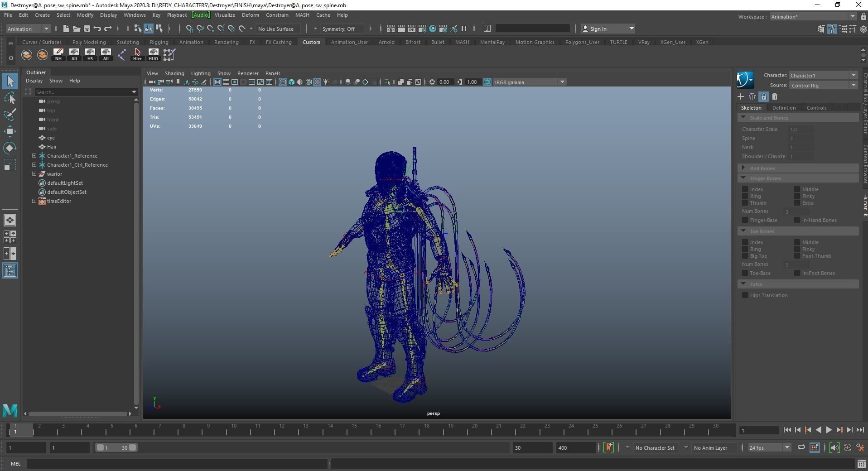
Task: Activate the Lasso select tool
Action: [x=10, y=98]
